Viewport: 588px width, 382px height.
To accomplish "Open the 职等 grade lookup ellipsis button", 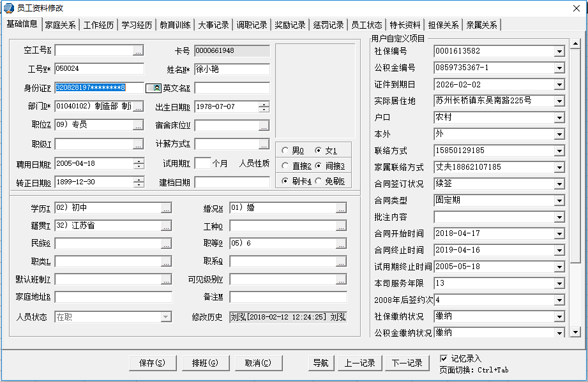I will pos(341,244).
